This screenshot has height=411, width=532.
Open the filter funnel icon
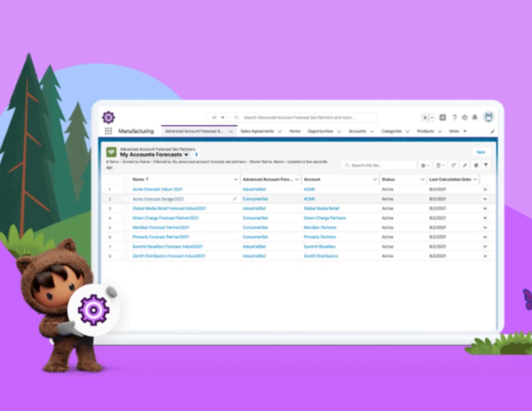click(x=486, y=165)
